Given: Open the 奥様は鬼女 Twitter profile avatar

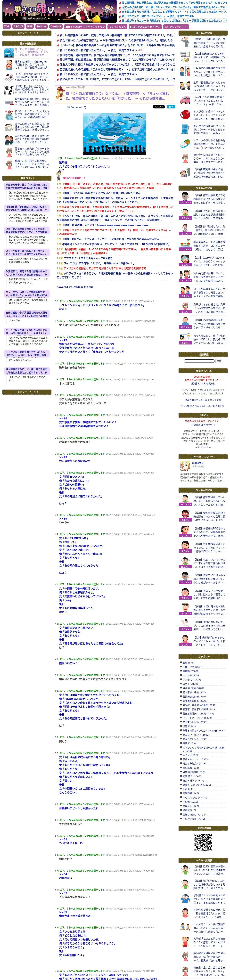Looking at the screenshot, I should pyautogui.click(x=185, y=465).
